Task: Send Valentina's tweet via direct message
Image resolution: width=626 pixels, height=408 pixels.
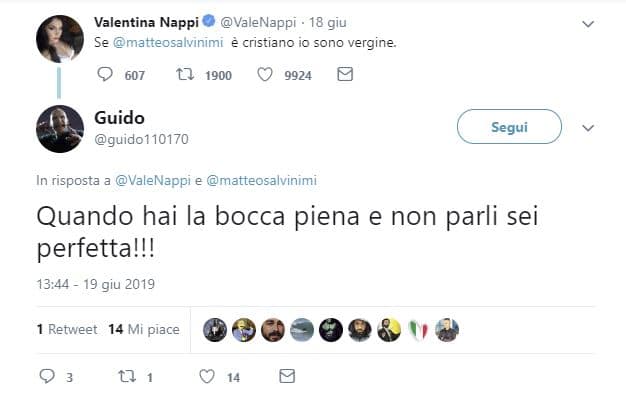Action: tap(344, 74)
